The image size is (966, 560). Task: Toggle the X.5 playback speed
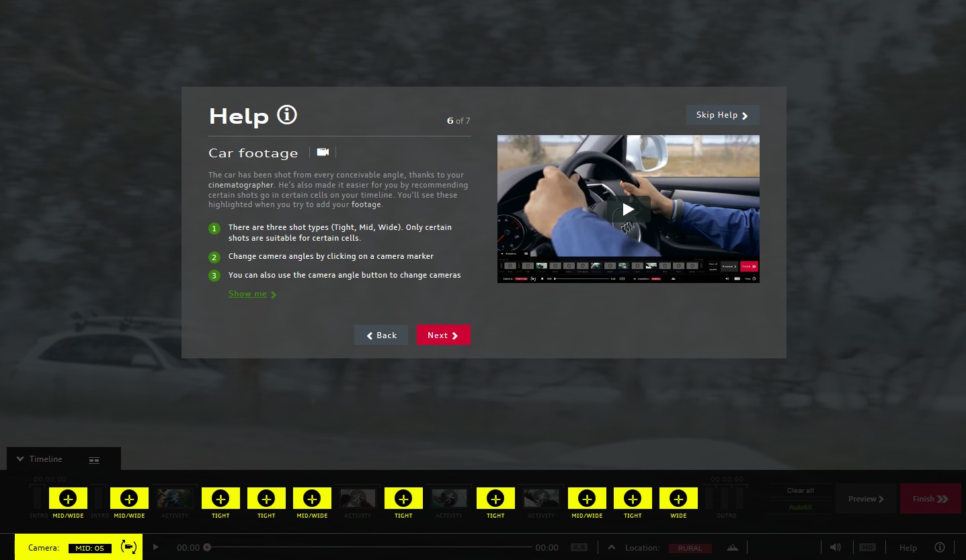579,547
